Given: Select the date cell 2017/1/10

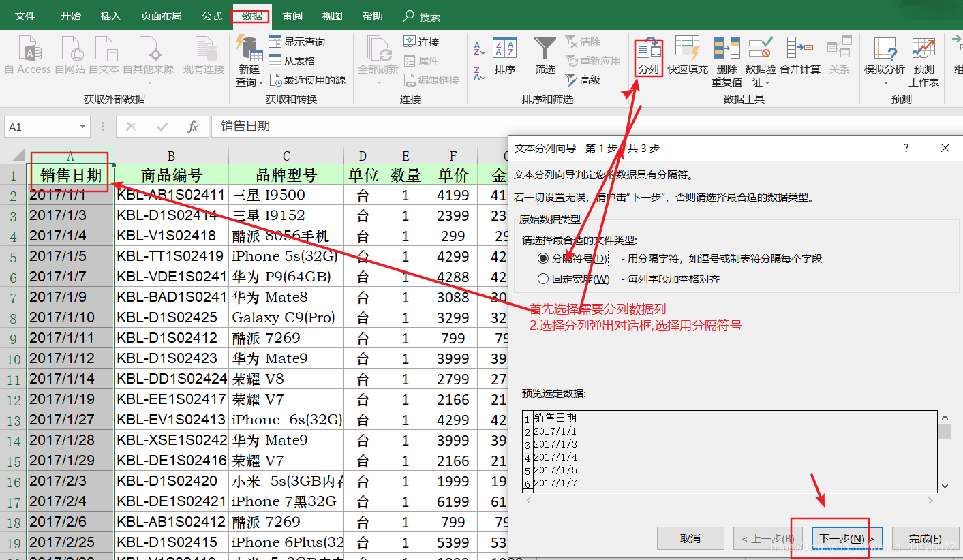Looking at the screenshot, I should [71, 317].
